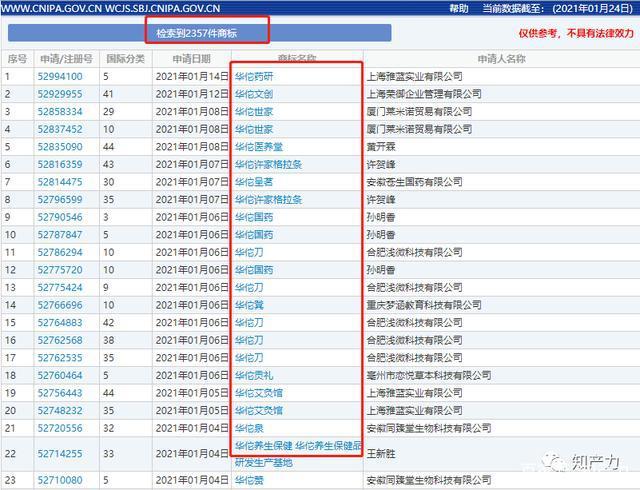Click the 申请/注册号 column header
The height and width of the screenshot is (490, 640).
coord(67,59)
